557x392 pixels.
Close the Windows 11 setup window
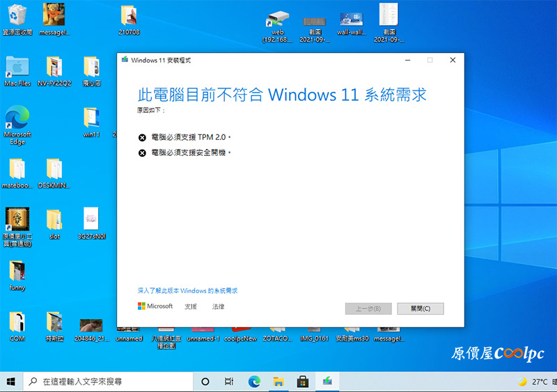click(453, 60)
